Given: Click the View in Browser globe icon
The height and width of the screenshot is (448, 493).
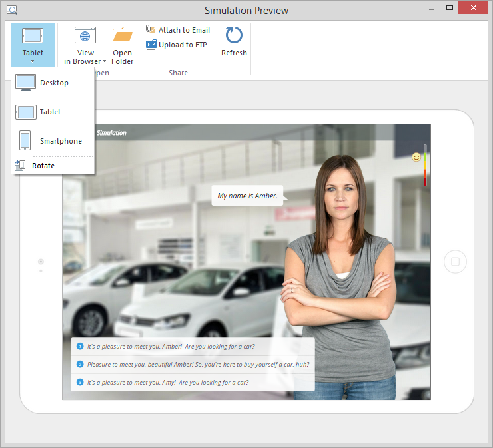Looking at the screenshot, I should click(x=85, y=35).
